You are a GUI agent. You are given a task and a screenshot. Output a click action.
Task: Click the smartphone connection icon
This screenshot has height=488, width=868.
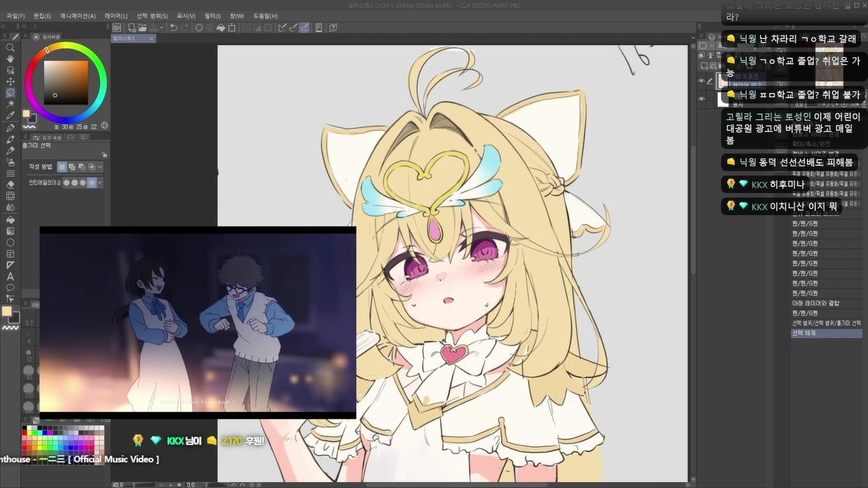pos(319,28)
